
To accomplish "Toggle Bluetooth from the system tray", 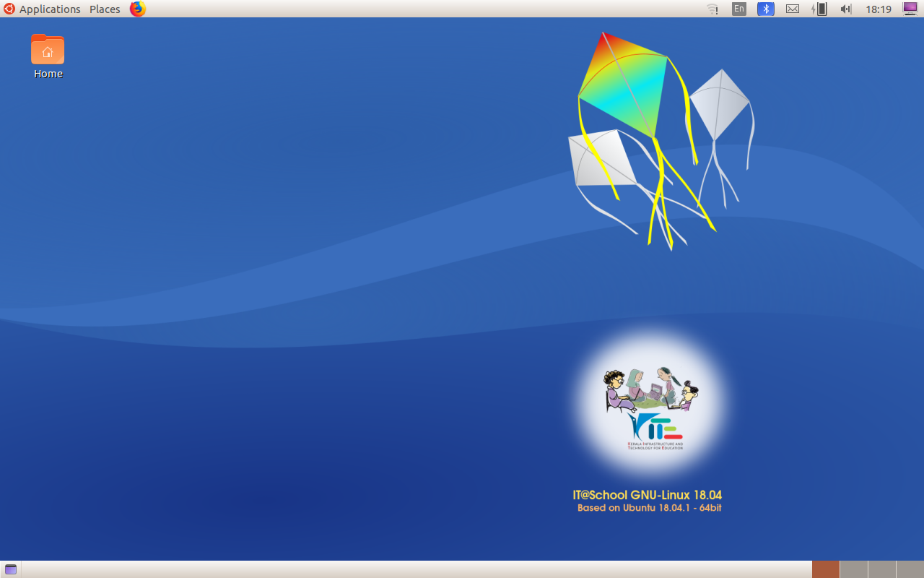I will 764,9.
